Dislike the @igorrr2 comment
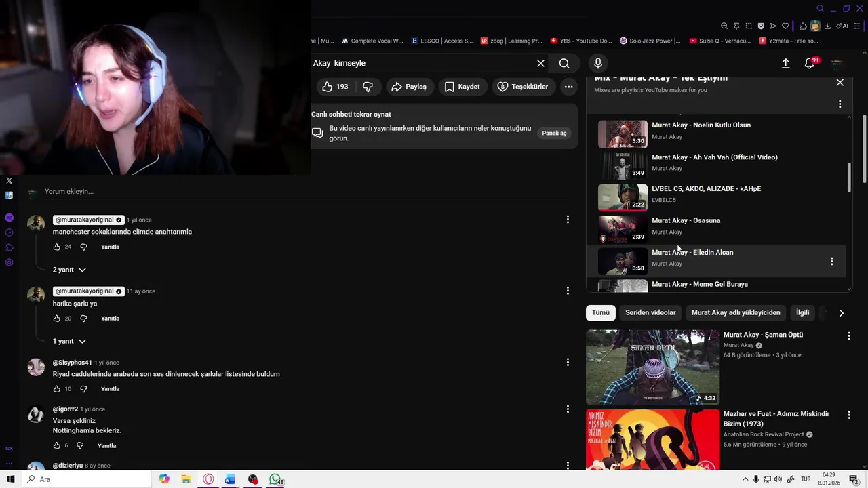This screenshot has width=868, height=488. coord(80,446)
